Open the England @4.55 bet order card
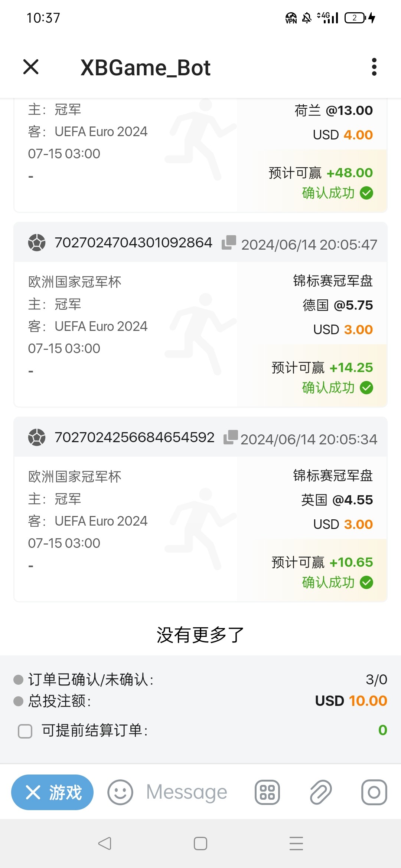The width and height of the screenshot is (401, 868). [200, 529]
